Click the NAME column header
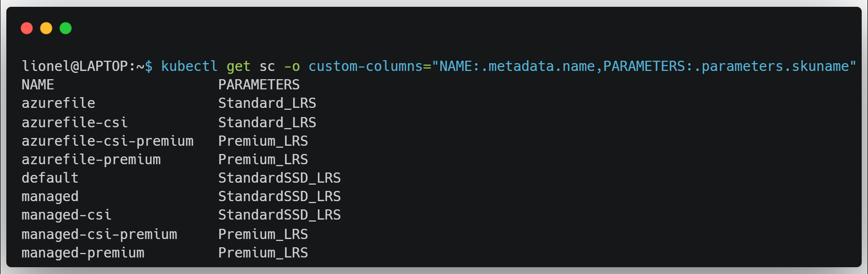The height and width of the screenshot is (274, 868). tap(38, 85)
